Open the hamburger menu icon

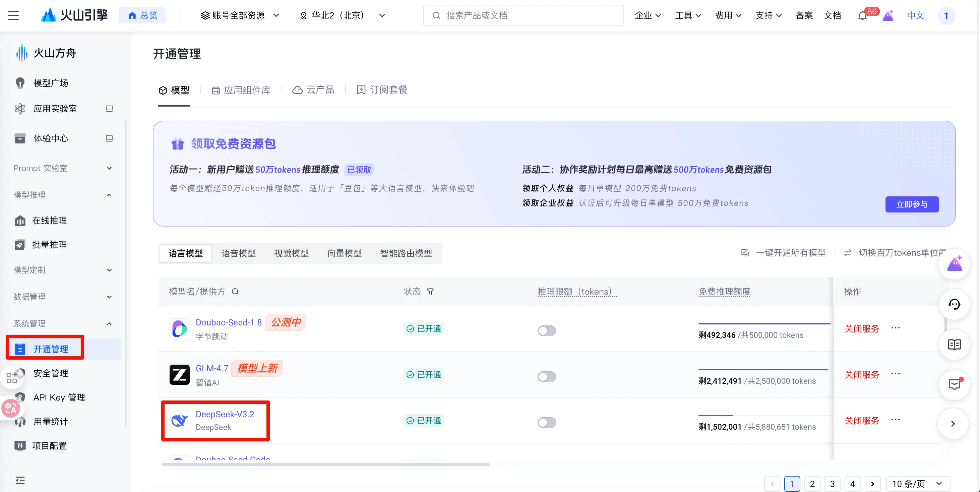tap(13, 16)
